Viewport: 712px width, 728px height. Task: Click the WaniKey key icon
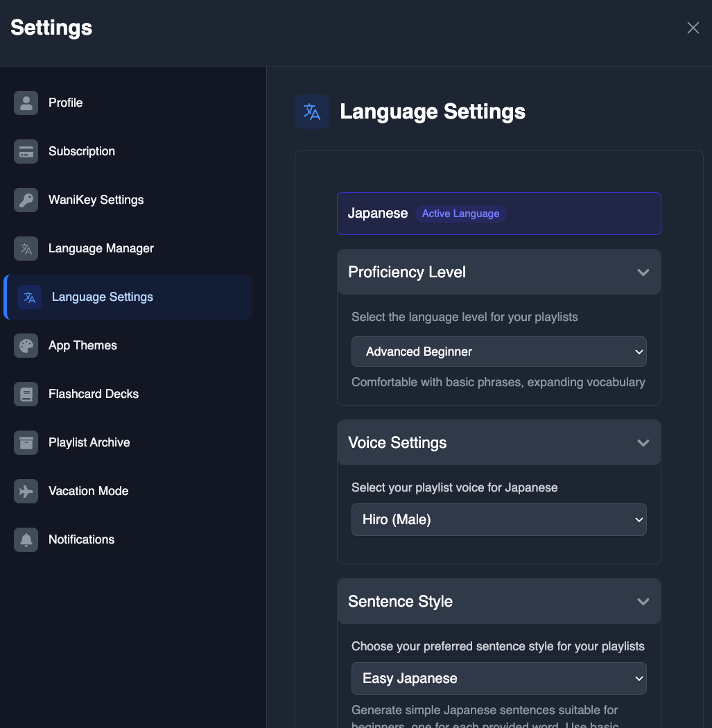pyautogui.click(x=26, y=200)
